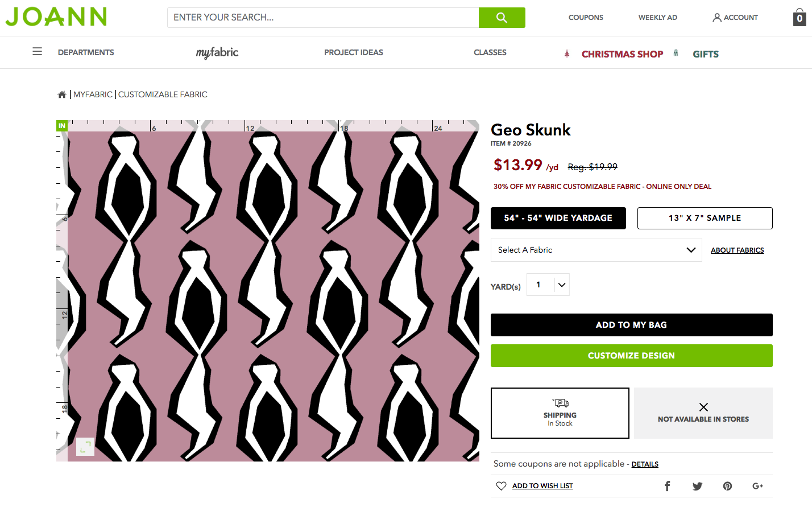Open the Account menu
812x515 pixels.
coord(735,18)
